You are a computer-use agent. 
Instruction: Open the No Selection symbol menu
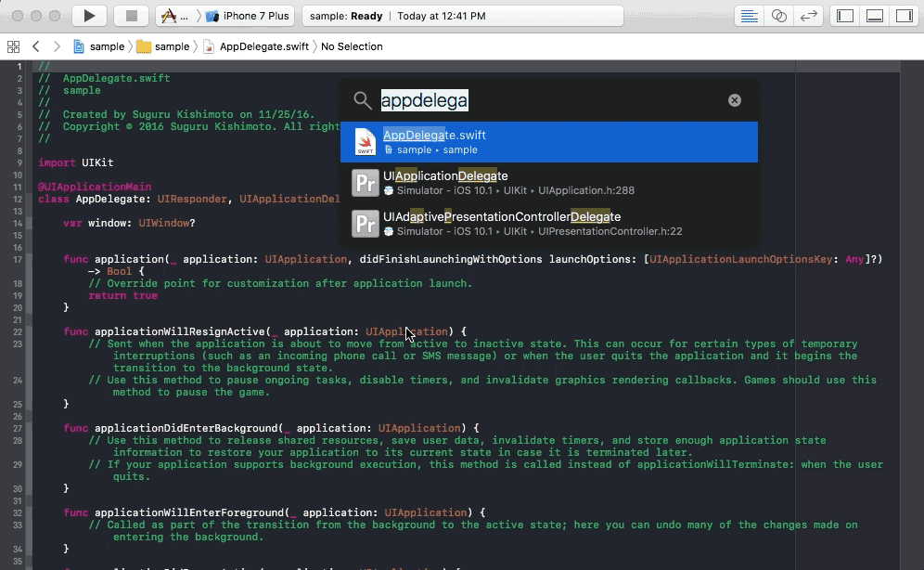(x=352, y=46)
